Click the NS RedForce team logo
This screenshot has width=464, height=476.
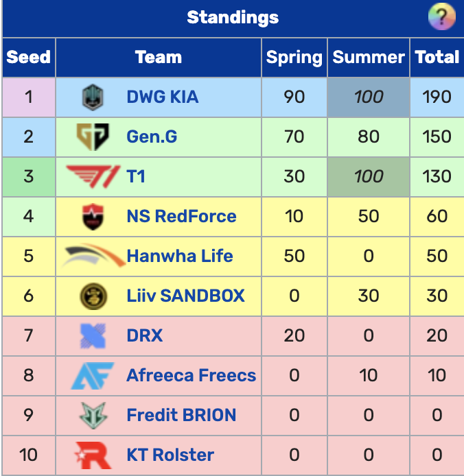coord(92,217)
